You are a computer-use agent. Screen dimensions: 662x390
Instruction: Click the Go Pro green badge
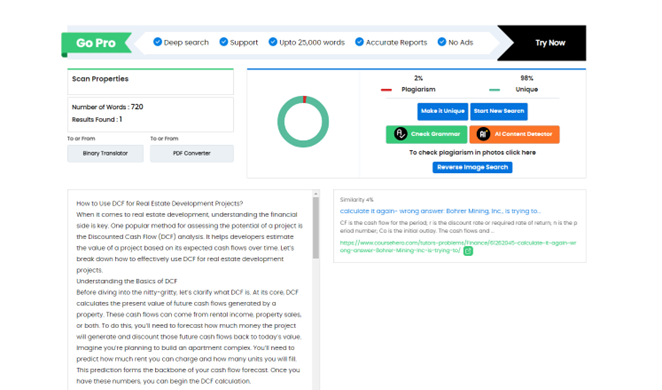pos(96,43)
